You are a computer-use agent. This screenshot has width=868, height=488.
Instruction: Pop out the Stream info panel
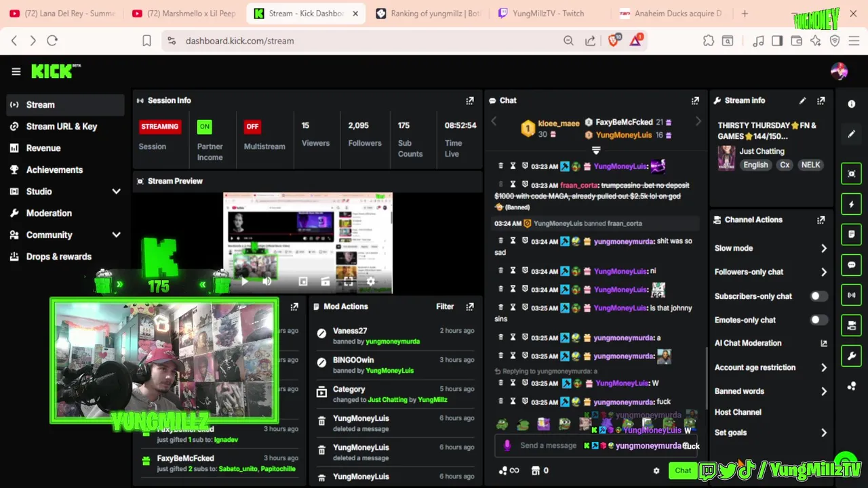click(x=821, y=100)
